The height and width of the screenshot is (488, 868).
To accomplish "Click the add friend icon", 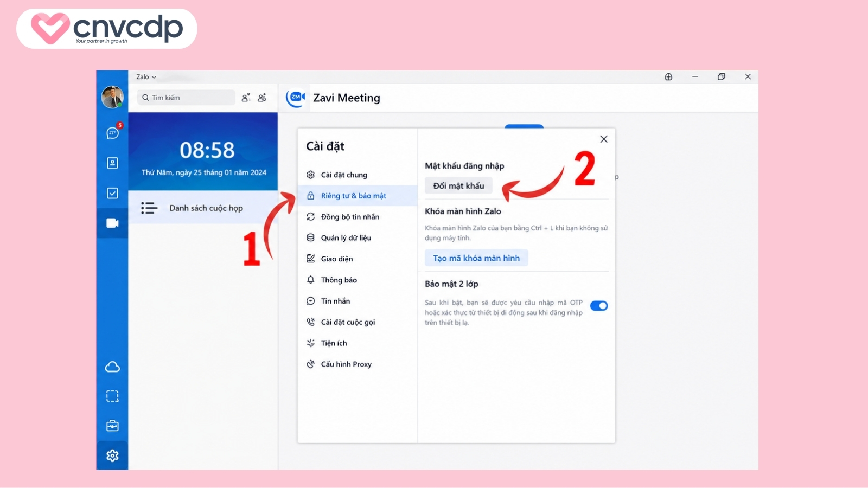I will point(246,98).
